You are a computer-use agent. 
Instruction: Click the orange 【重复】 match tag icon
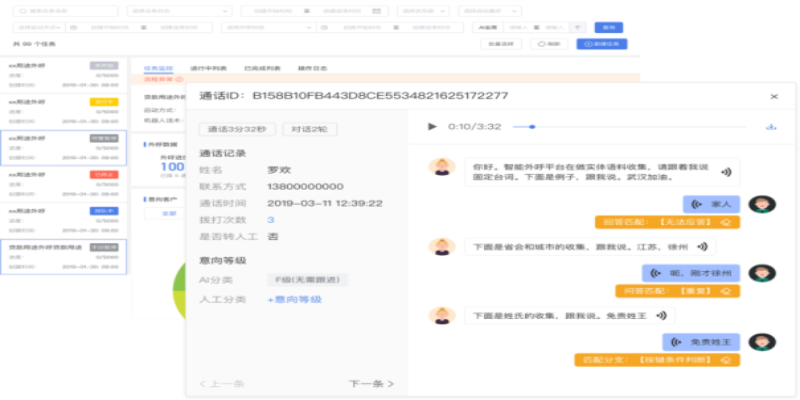725,290
